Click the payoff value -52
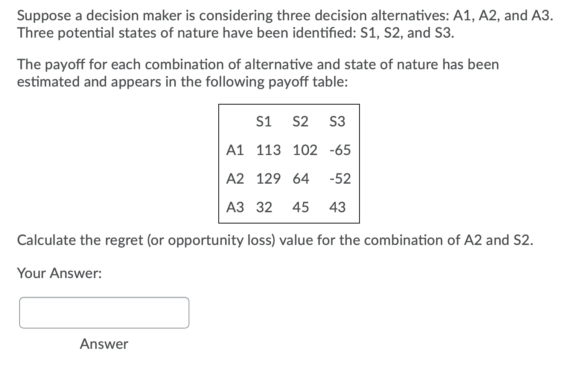Image resolution: width=588 pixels, height=365 pixels. (339, 179)
